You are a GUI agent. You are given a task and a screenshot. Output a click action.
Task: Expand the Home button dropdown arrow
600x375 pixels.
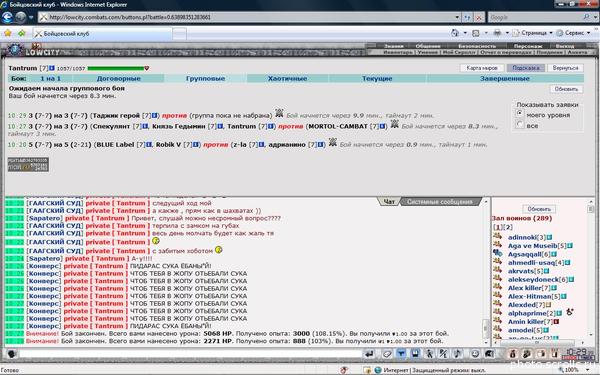(465, 33)
